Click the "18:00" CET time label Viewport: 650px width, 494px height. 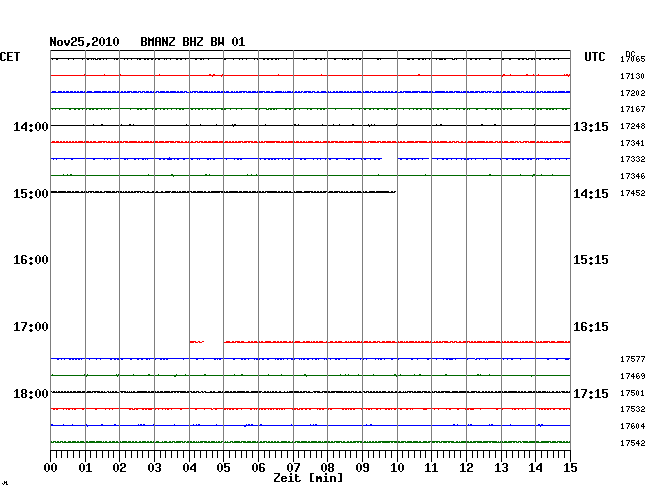pos(31,393)
